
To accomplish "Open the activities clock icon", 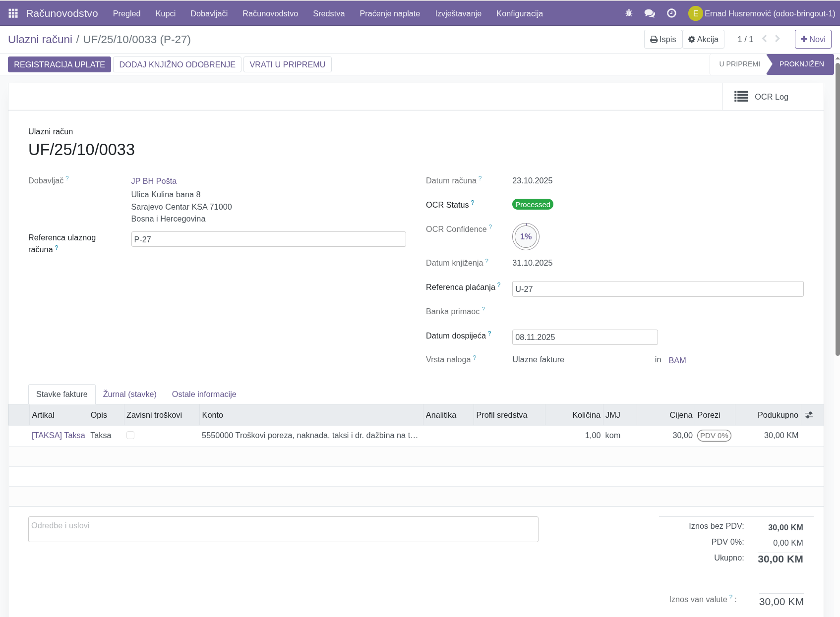I will (671, 13).
